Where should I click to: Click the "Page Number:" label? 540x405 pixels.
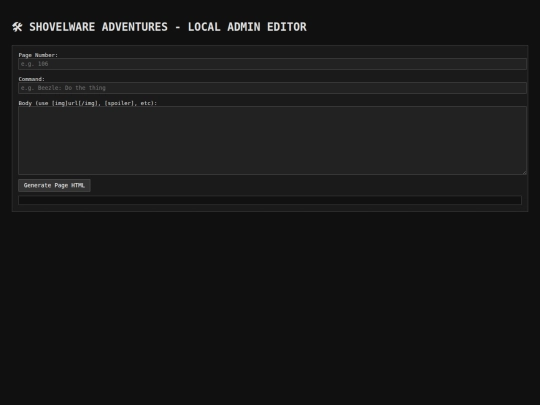pos(38,55)
